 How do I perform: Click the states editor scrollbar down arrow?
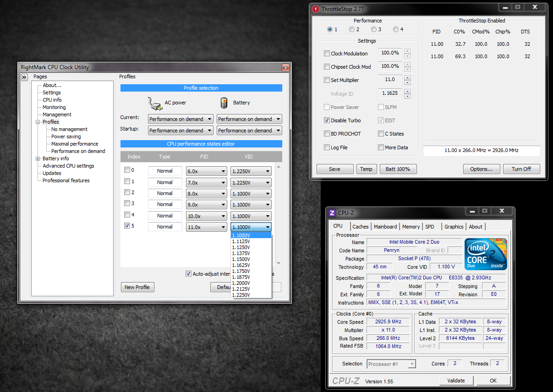278,263
